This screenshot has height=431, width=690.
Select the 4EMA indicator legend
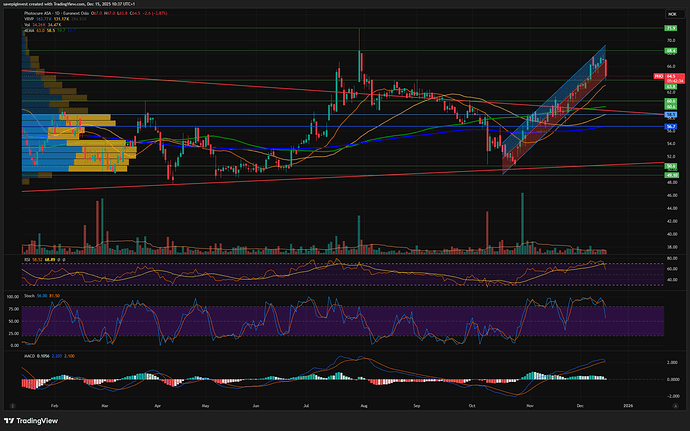[x=29, y=31]
